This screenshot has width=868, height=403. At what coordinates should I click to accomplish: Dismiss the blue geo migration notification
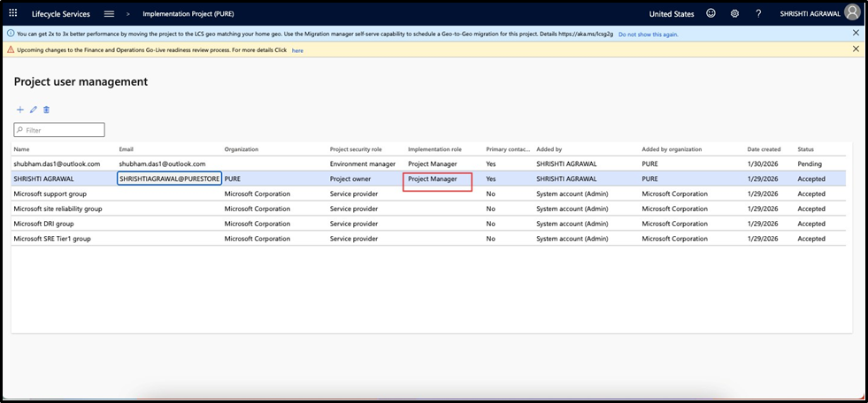point(856,34)
